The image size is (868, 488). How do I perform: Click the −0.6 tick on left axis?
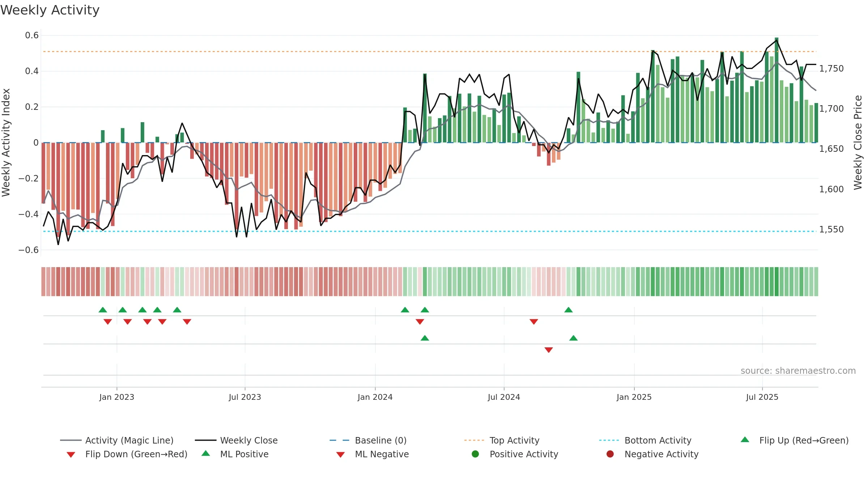[x=29, y=250]
